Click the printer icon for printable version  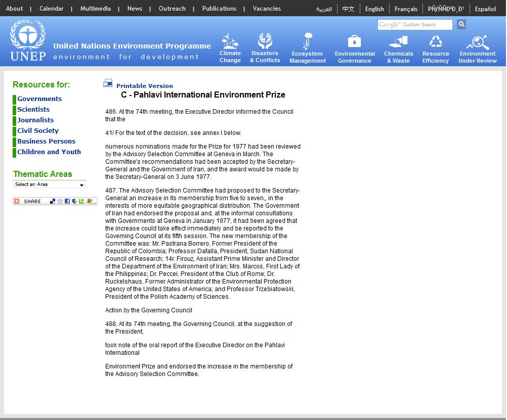point(108,83)
